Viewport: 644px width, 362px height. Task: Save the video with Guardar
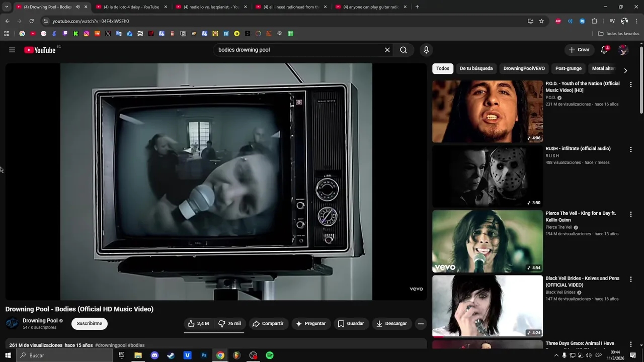tap(351, 324)
